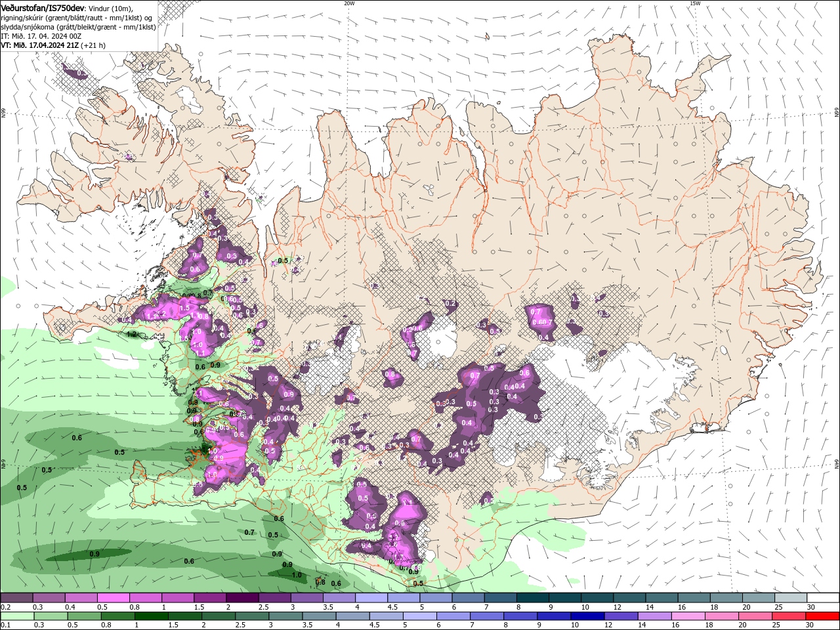
Task: Click the initial time "IT: Mið. 17. 04. 2024 00Z"
Action: pyautogui.click(x=41, y=36)
